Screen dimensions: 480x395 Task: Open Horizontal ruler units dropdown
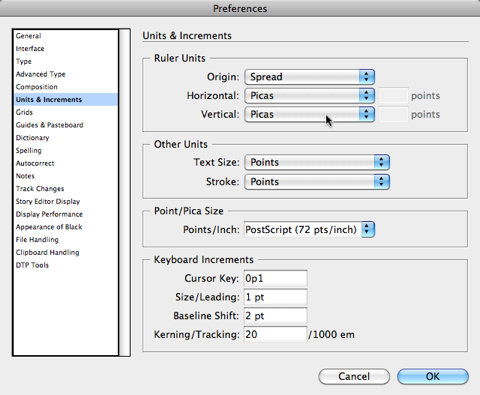(x=310, y=96)
